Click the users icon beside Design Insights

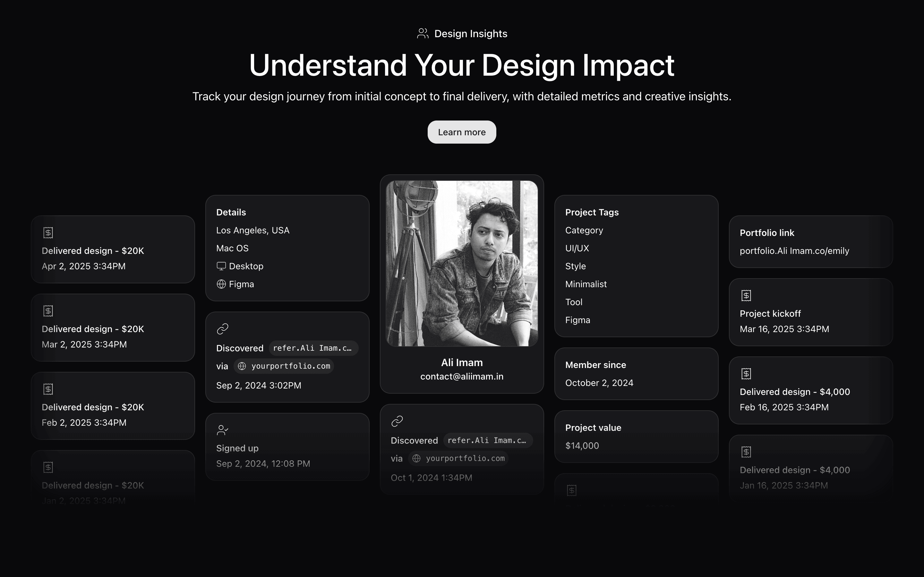[422, 34]
